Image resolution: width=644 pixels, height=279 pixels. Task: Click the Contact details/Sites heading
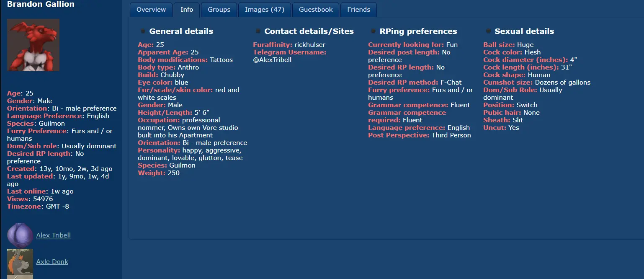click(x=309, y=31)
